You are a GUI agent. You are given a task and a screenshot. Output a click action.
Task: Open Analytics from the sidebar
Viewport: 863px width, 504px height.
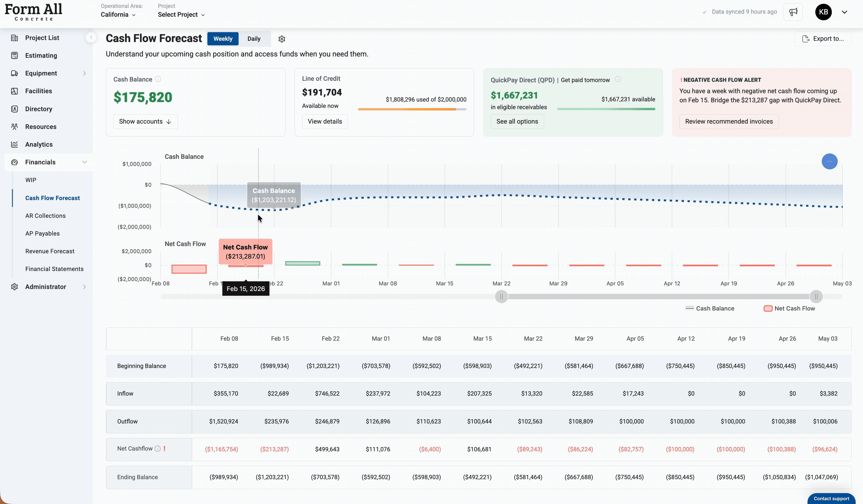39,144
